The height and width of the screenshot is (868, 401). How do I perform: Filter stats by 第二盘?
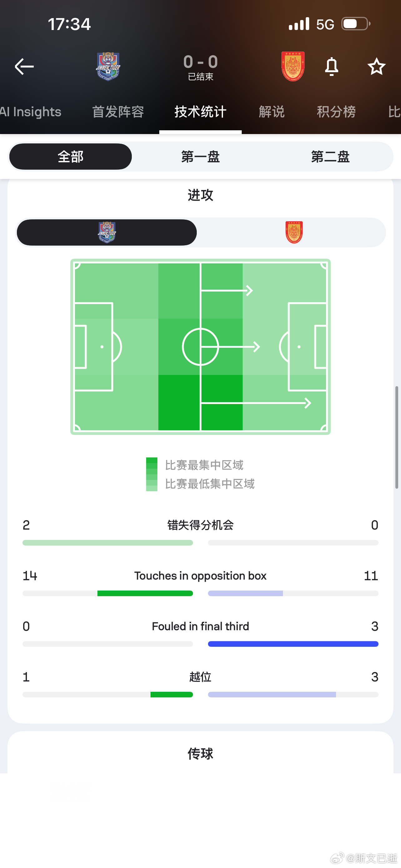click(330, 157)
